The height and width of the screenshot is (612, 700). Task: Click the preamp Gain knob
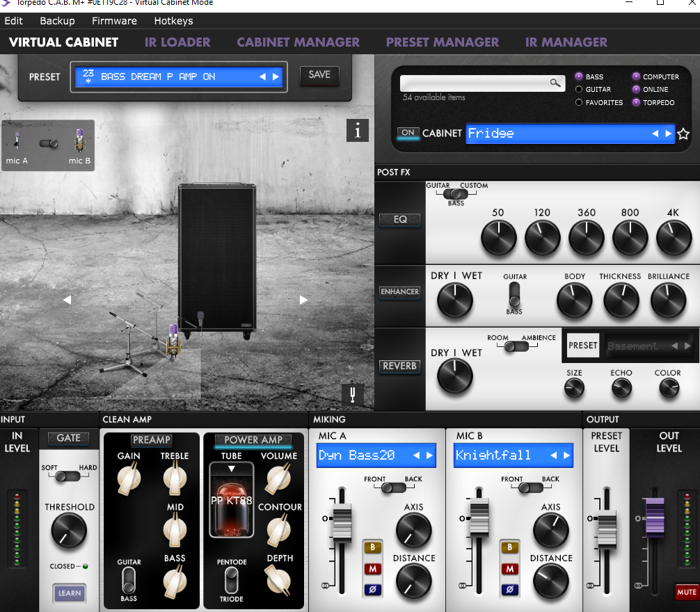pyautogui.click(x=129, y=478)
